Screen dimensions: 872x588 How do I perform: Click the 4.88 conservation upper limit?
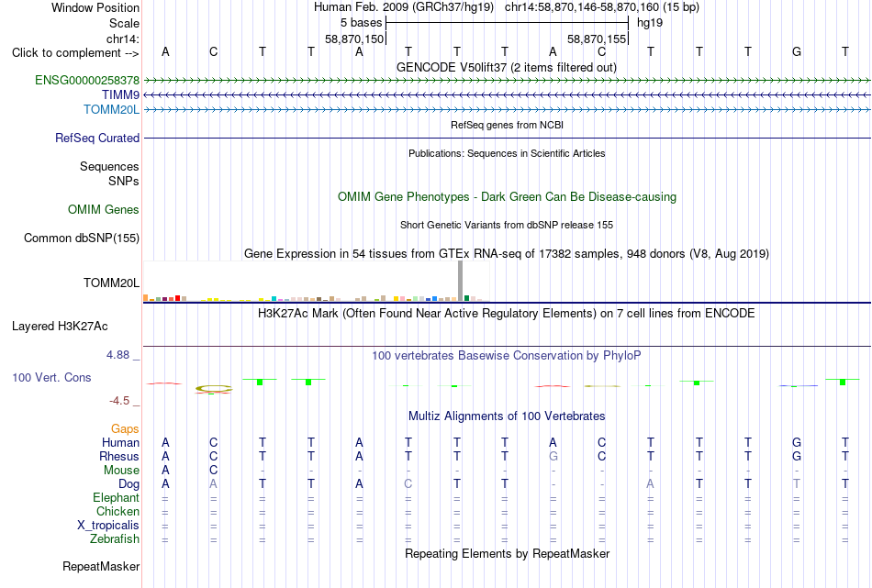117,355
